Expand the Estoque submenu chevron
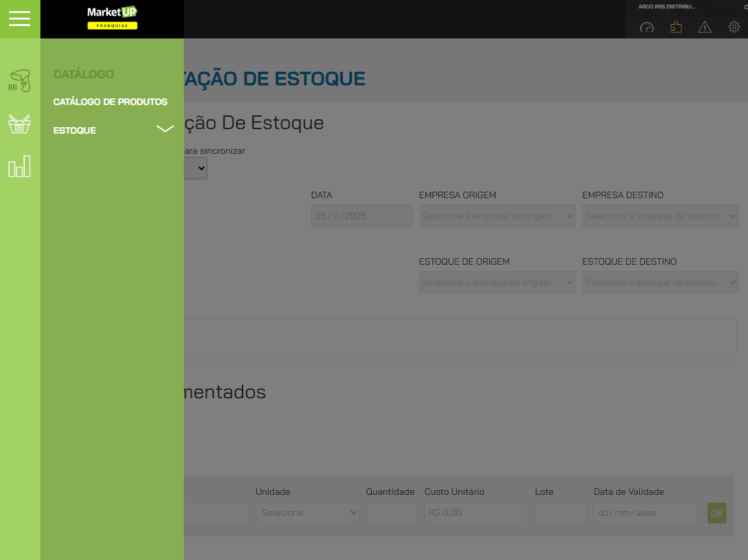748x560 pixels. coord(165,130)
